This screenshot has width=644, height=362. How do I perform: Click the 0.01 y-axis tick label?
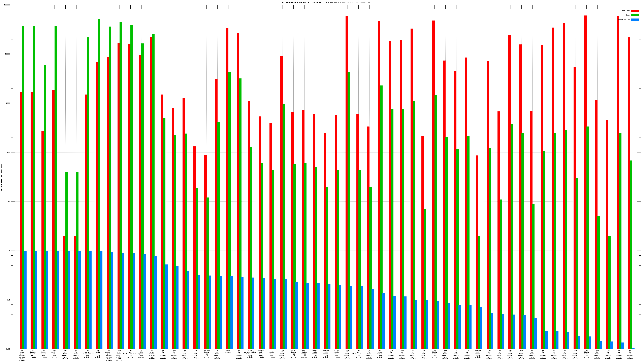8,349
